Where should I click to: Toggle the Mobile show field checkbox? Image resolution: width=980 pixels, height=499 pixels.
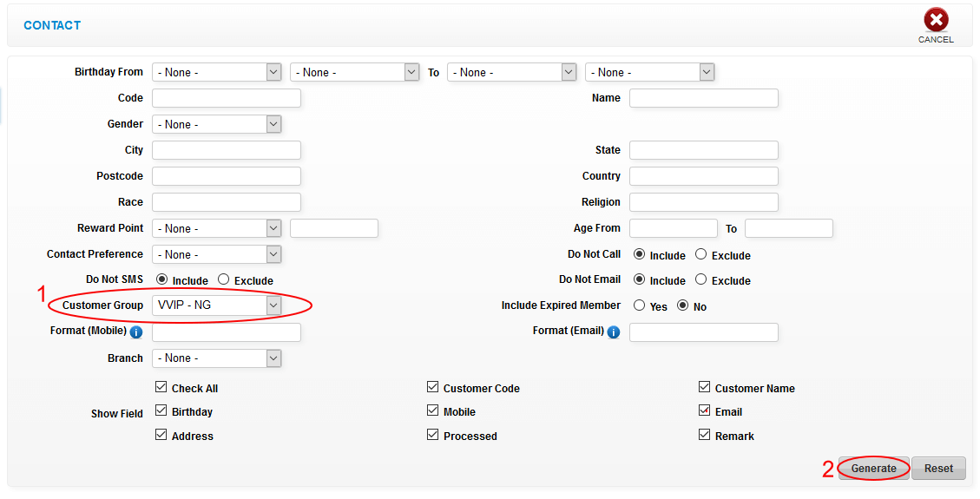(432, 410)
